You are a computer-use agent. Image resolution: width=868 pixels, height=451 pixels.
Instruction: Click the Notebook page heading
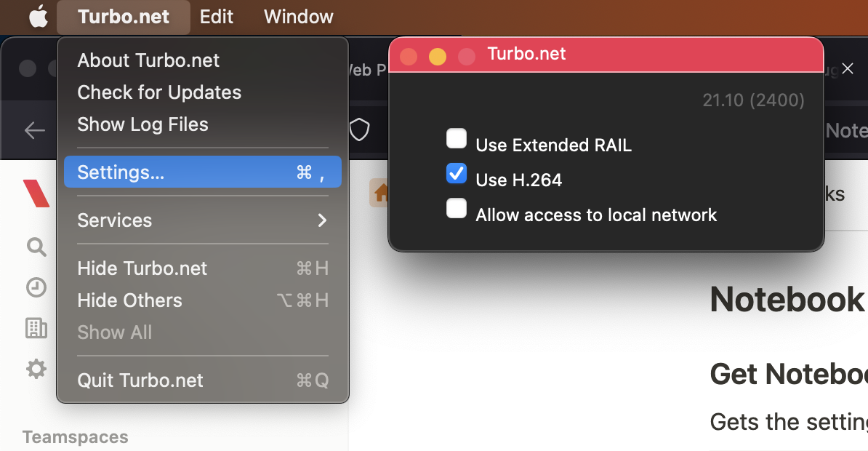(787, 299)
